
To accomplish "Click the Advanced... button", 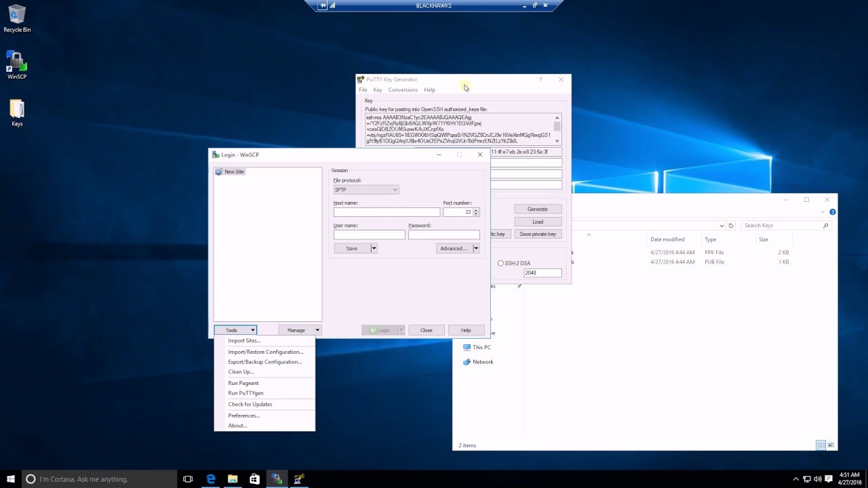I will point(454,248).
